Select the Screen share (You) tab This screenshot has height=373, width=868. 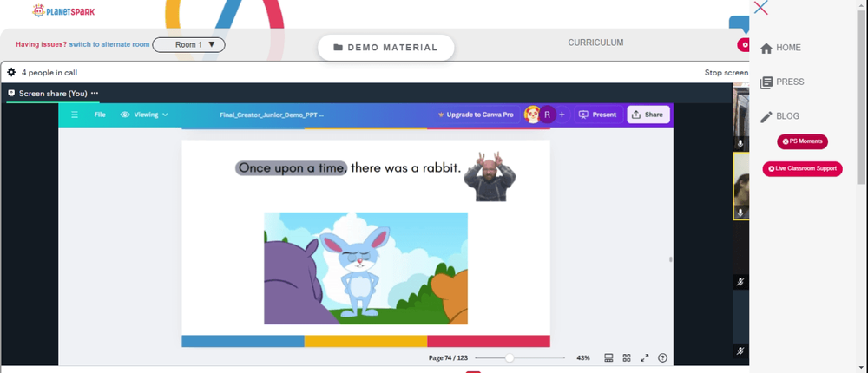[53, 93]
